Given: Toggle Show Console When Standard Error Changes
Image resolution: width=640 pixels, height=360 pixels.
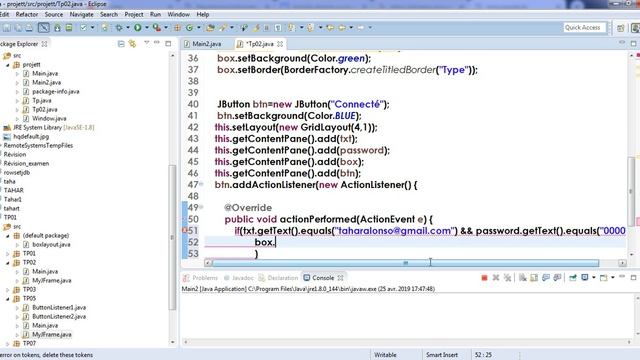Looking at the screenshot, I should tap(557, 278).
